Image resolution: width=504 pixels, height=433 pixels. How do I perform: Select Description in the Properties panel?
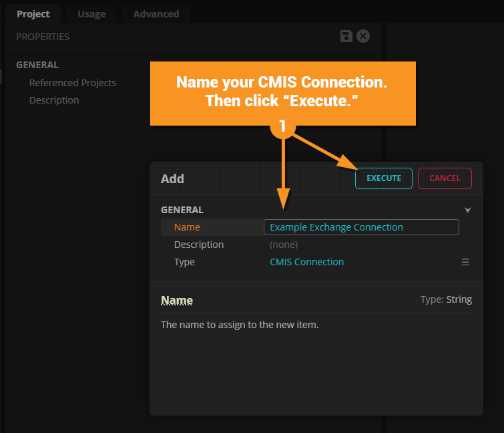[x=54, y=100]
